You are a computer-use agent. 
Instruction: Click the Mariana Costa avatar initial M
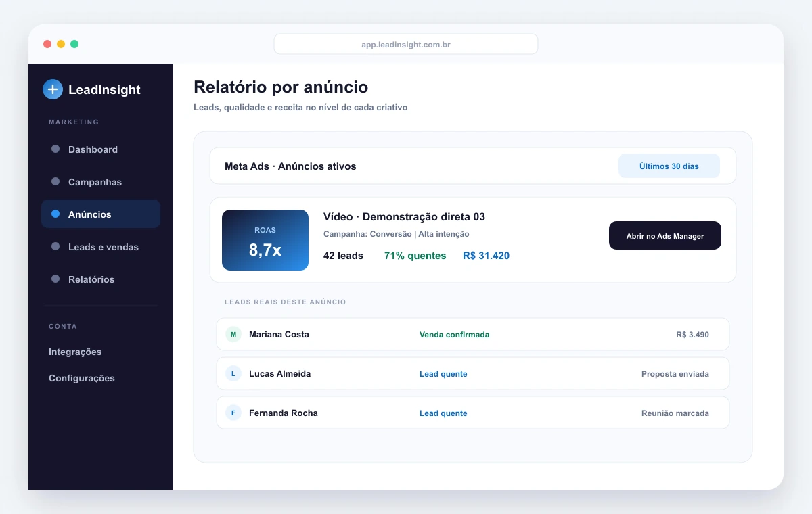(233, 334)
